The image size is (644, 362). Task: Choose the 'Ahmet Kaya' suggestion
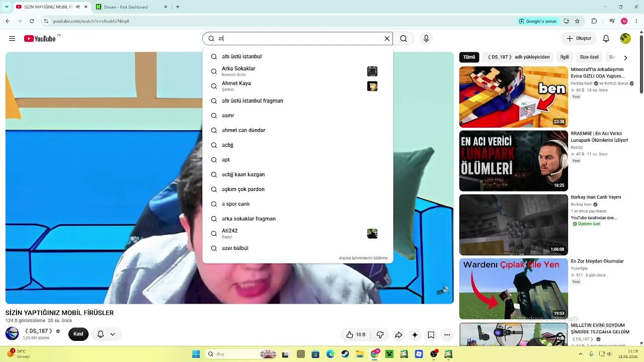(297, 86)
